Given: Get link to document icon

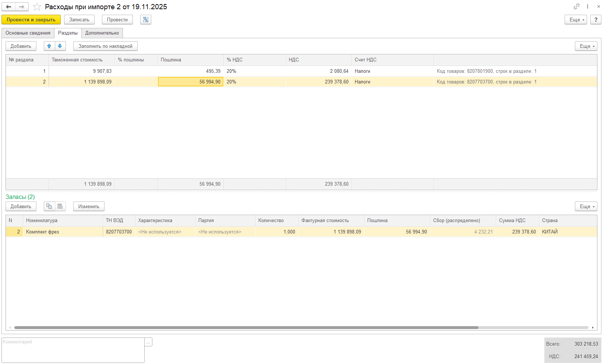Looking at the screenshot, I should 576,7.
